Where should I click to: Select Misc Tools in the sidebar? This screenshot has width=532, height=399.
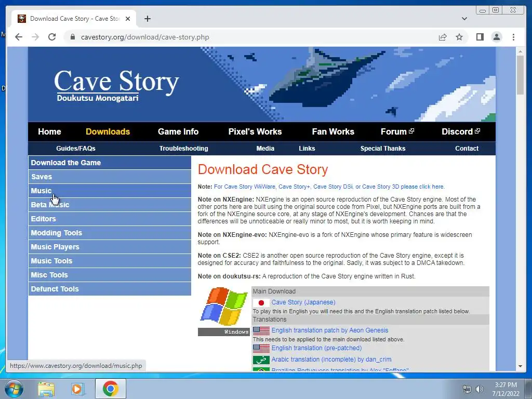[x=110, y=275]
